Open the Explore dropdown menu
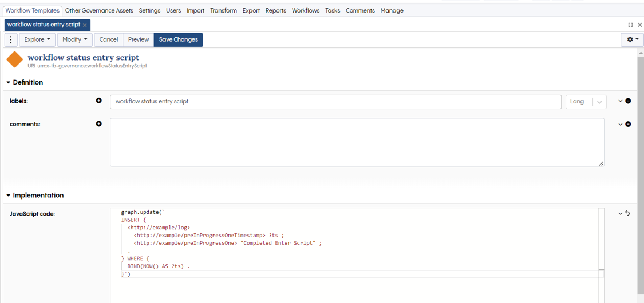644x303 pixels. click(x=37, y=39)
